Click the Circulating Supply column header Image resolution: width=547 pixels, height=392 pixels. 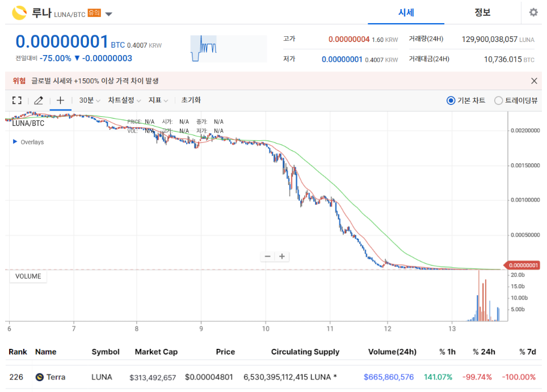(x=305, y=352)
